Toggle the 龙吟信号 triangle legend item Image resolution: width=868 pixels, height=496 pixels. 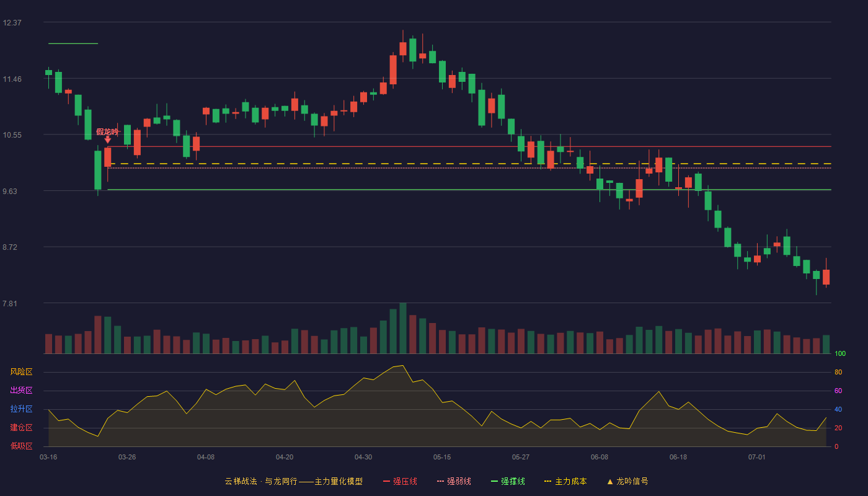click(x=627, y=481)
